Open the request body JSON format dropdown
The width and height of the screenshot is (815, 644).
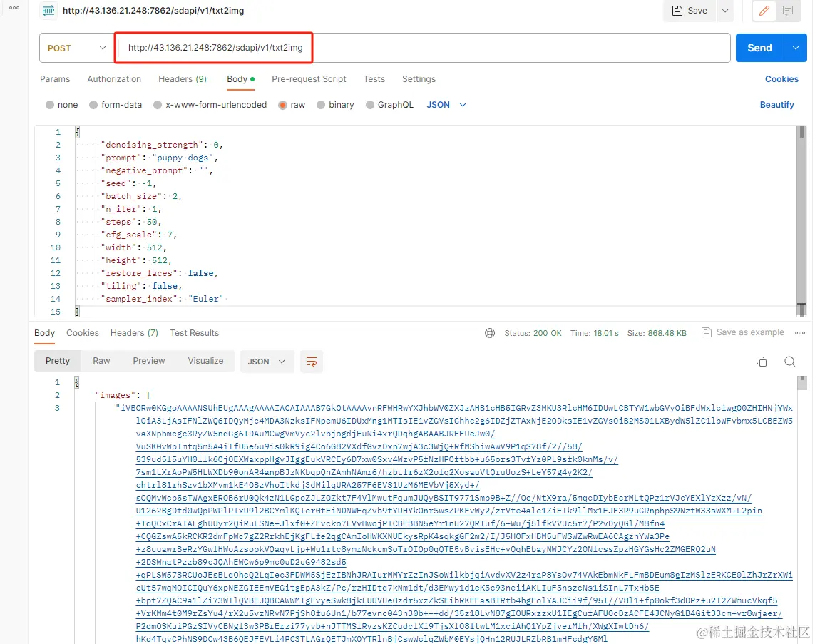446,105
